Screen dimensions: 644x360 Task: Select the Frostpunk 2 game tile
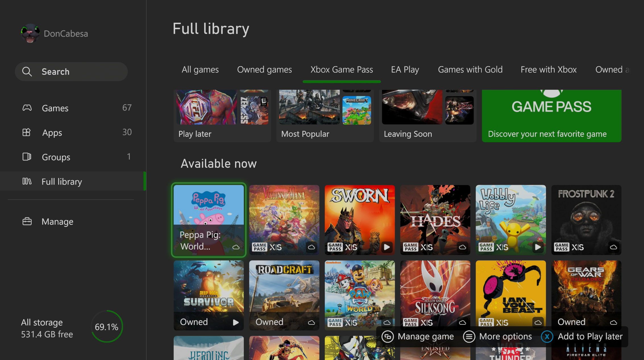pyautogui.click(x=586, y=220)
